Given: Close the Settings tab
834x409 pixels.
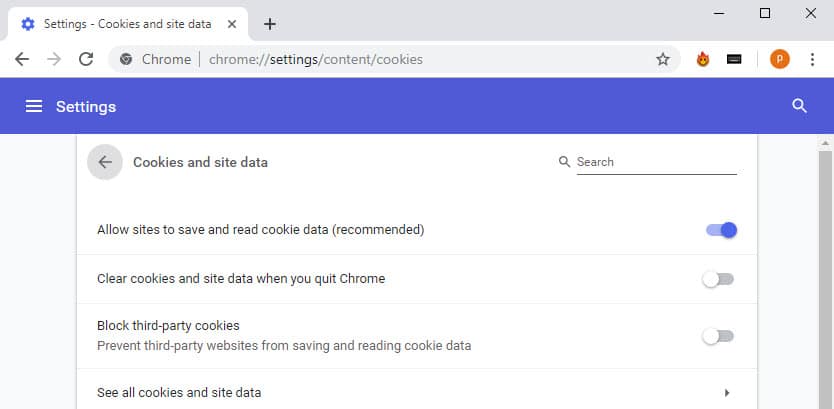Looking at the screenshot, I should click(x=232, y=24).
